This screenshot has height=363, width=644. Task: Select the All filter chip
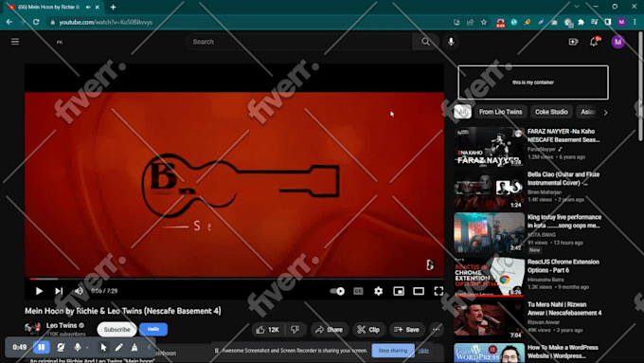[462, 112]
